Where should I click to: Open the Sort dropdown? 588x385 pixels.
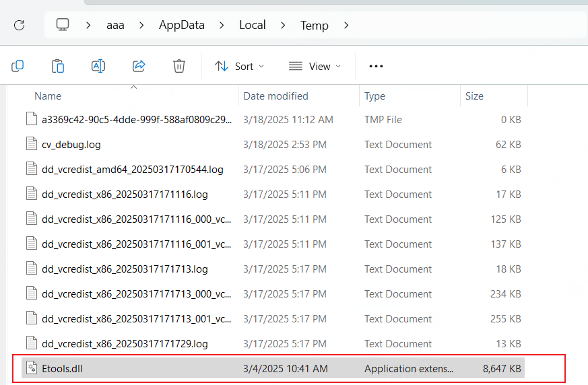click(x=239, y=66)
